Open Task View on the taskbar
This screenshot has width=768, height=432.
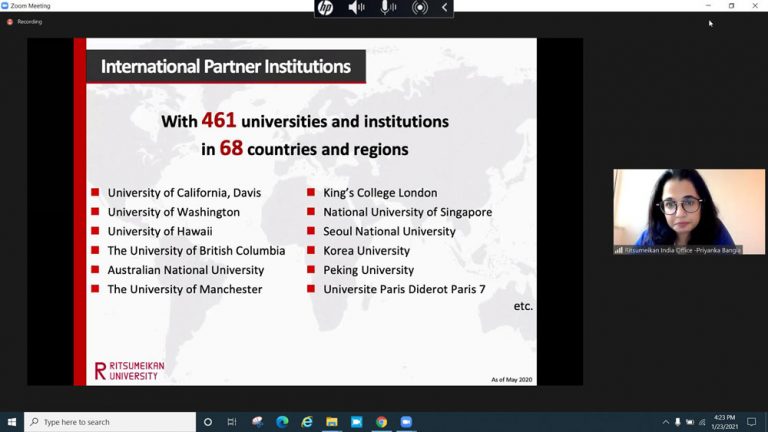[232, 422]
